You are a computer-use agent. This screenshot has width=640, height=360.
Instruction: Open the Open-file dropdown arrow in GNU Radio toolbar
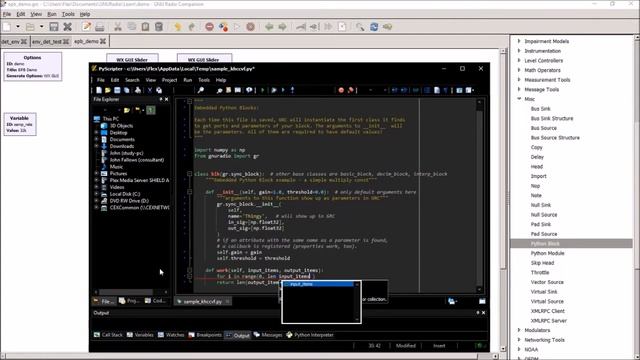(x=42, y=27)
